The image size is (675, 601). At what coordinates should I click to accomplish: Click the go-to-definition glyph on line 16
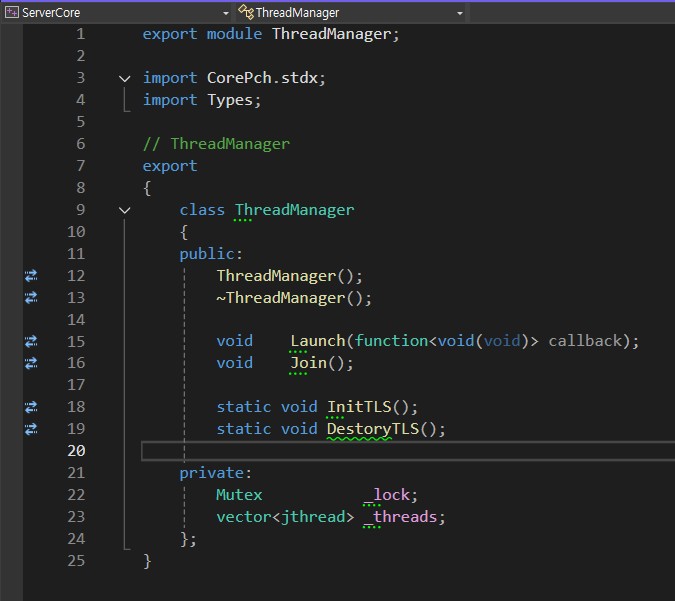(31, 364)
